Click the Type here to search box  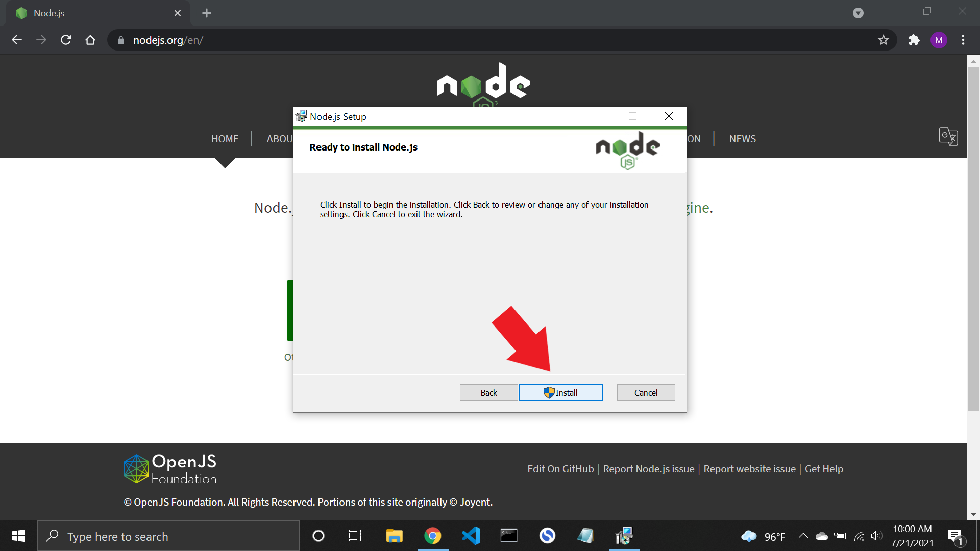(x=168, y=536)
